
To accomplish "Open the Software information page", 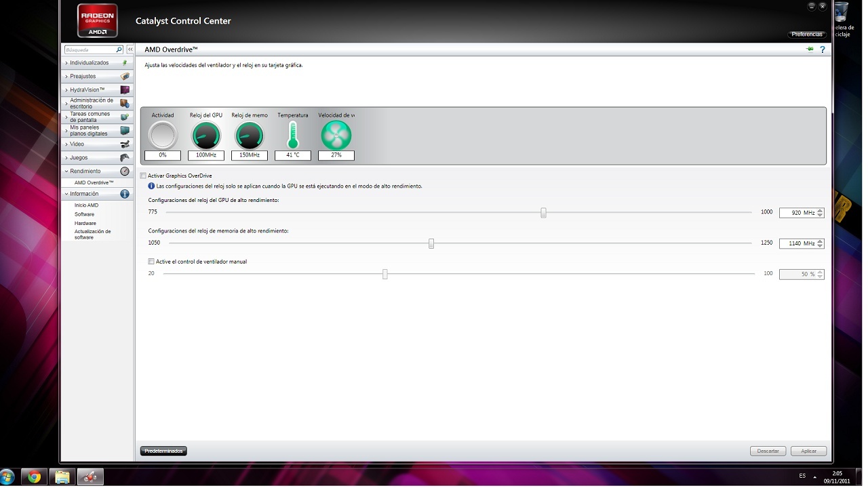I will [85, 214].
